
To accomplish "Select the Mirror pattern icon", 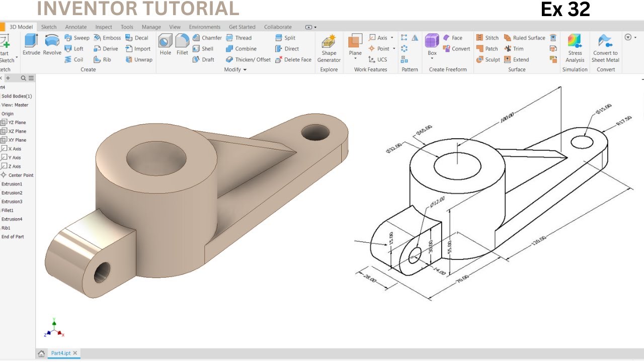I will [x=415, y=38].
